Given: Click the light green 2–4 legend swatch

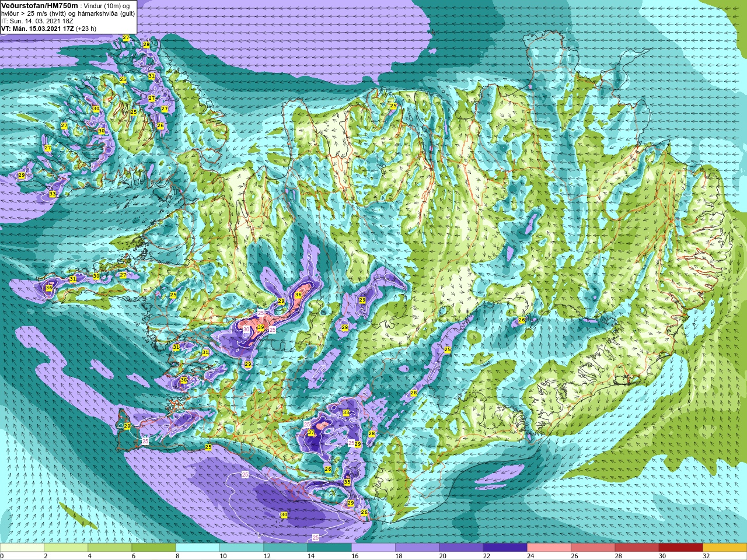Looking at the screenshot, I should [x=66, y=548].
